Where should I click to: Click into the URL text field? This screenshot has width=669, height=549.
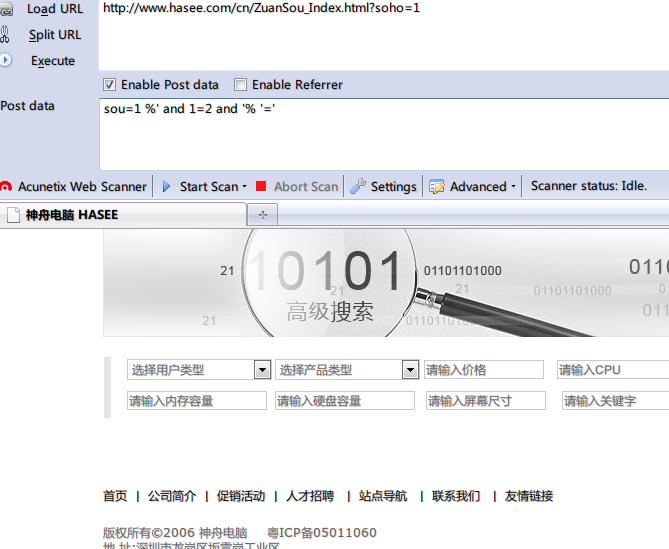pos(384,35)
